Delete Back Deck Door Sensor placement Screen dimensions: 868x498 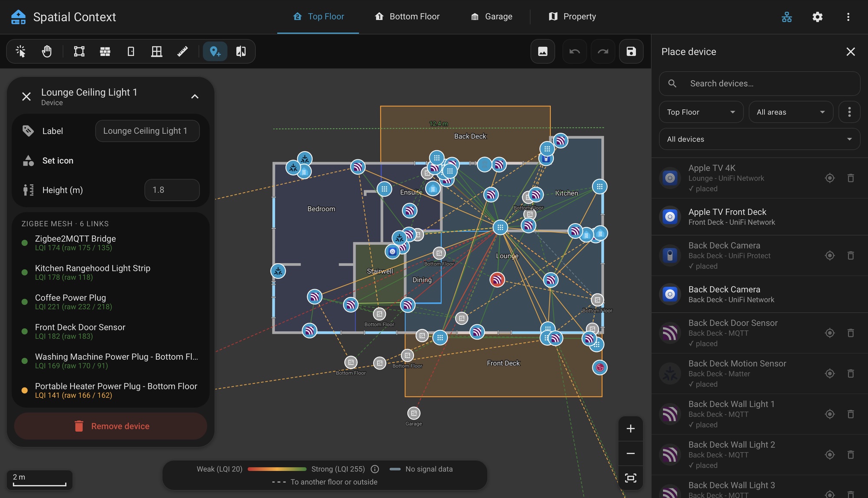point(851,333)
